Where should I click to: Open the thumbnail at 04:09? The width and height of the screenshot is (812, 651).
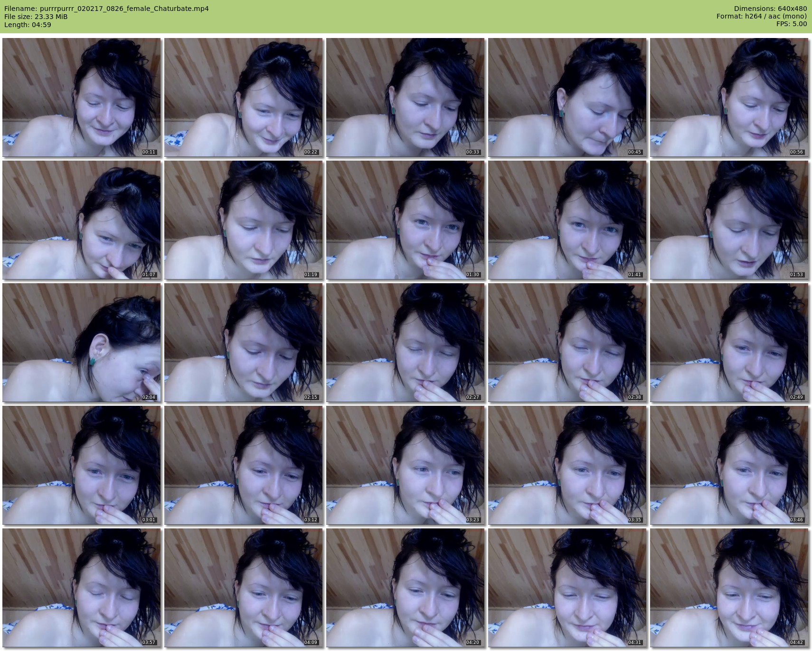pyautogui.click(x=244, y=588)
